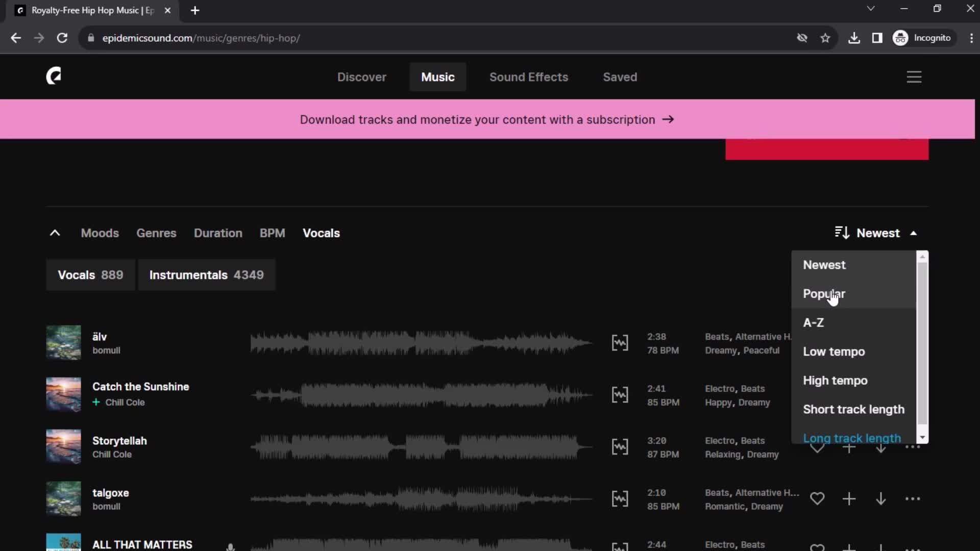980x551 pixels.
Task: Open more options for talgoxe
Action: pos(913,499)
